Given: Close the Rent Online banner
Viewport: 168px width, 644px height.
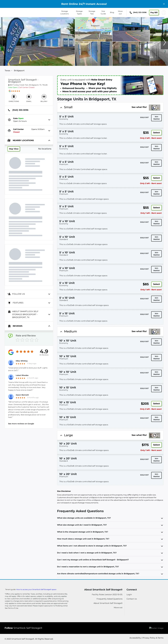Looking at the screenshot, I should point(164,4).
